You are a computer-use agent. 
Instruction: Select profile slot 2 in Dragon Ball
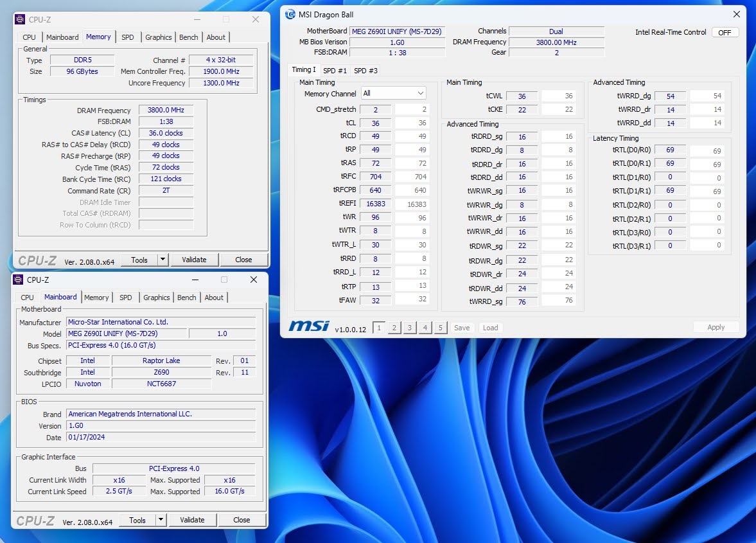point(394,328)
